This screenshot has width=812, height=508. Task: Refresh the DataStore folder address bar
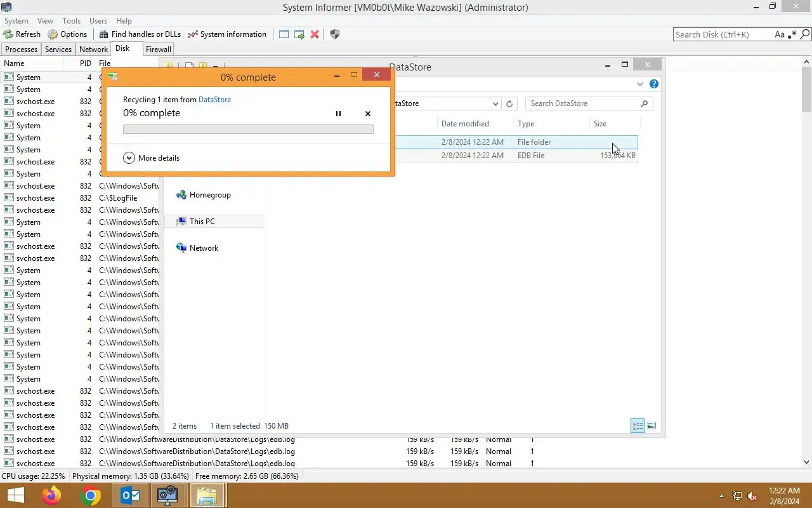509,104
